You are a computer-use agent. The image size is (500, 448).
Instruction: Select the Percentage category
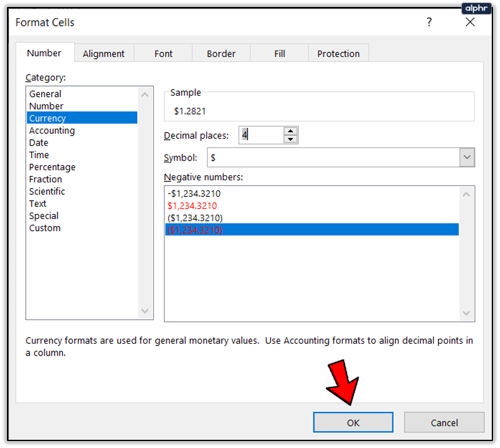(x=82, y=167)
